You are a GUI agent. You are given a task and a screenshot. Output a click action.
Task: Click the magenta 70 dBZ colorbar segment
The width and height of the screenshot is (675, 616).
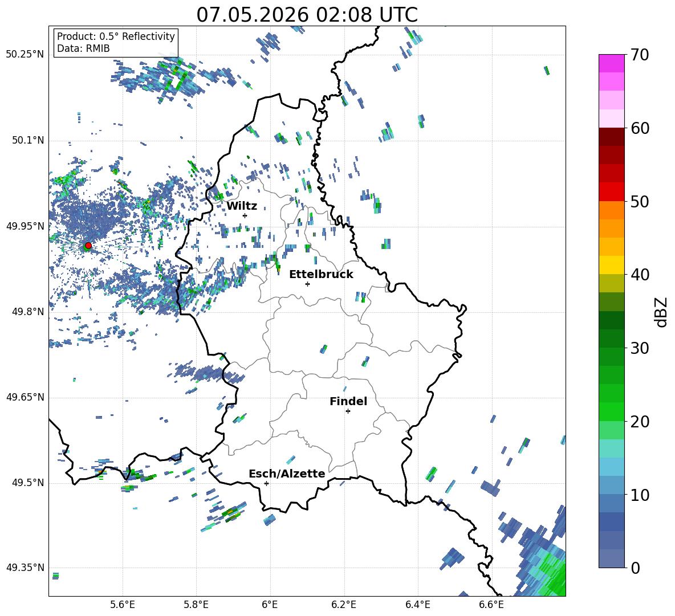[x=611, y=63]
